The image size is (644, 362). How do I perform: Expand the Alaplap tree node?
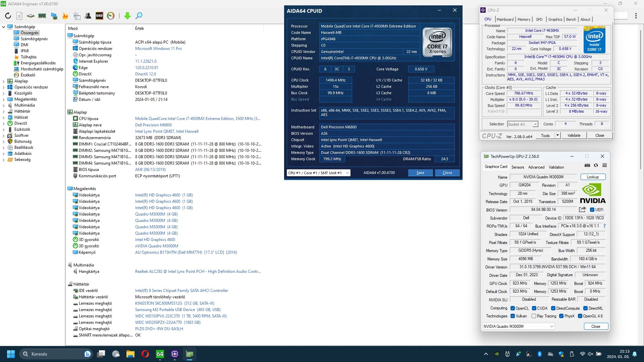tap(4, 81)
